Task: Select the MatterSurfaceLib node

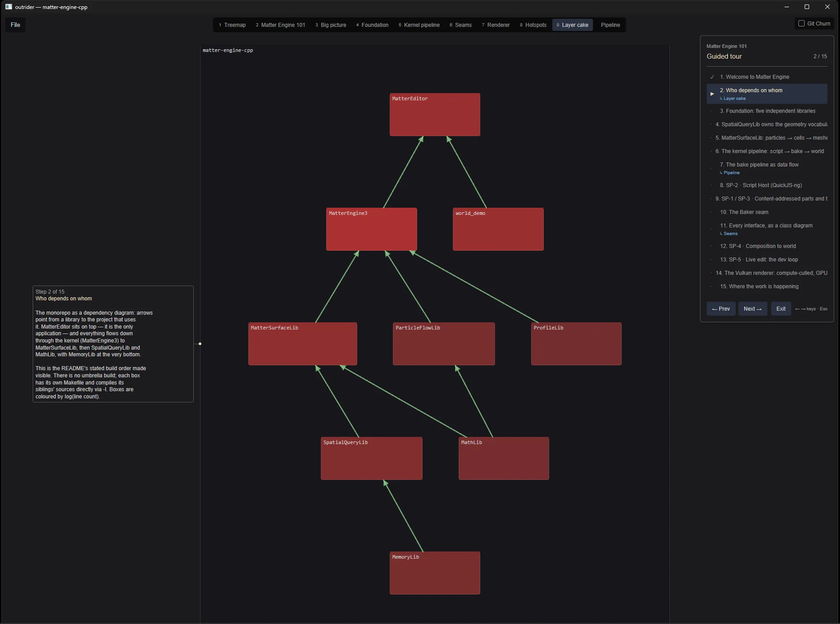Action: (303, 344)
